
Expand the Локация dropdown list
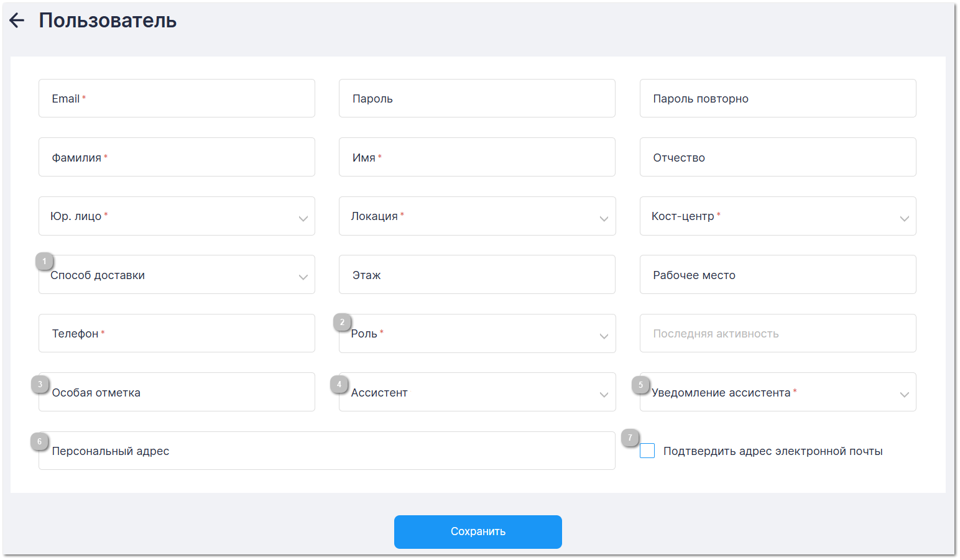(x=477, y=216)
